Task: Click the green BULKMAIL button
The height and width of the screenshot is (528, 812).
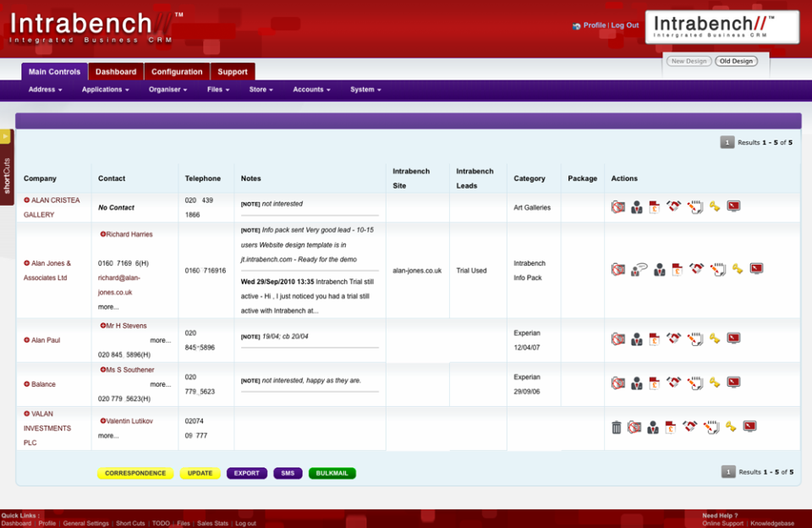Action: (x=332, y=473)
